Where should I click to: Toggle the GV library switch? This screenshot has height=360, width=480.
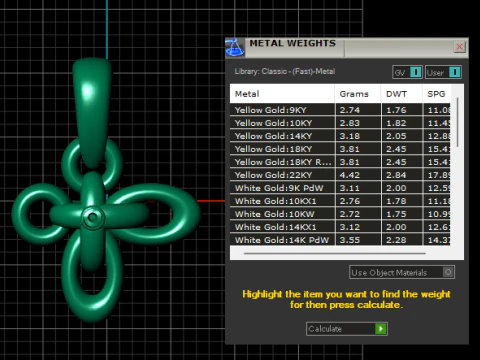407,72
